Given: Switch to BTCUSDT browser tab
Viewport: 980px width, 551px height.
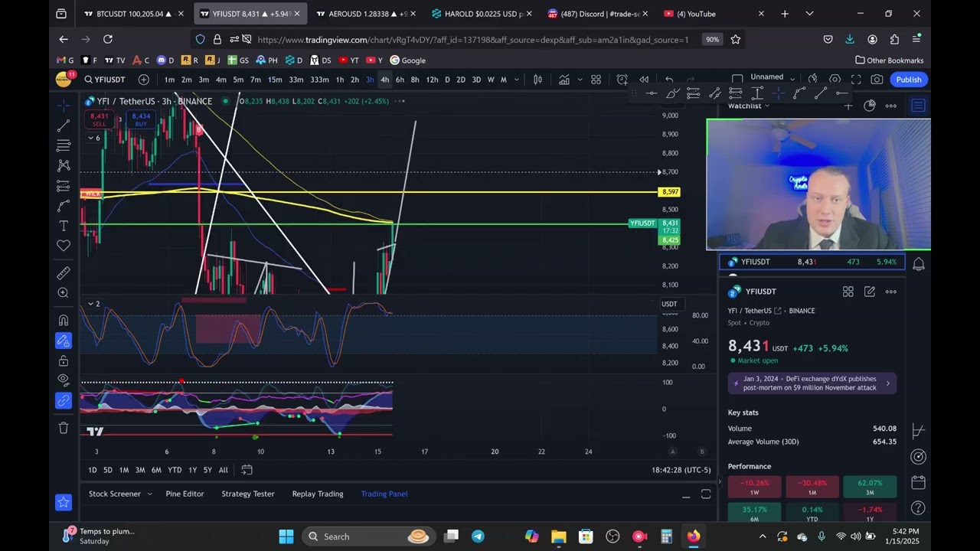Looking at the screenshot, I should pos(132,14).
